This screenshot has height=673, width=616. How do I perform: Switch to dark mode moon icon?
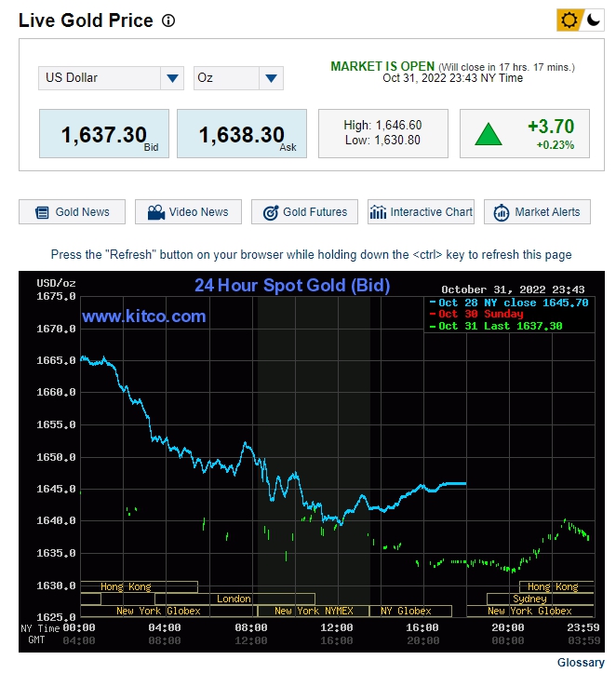pos(594,20)
